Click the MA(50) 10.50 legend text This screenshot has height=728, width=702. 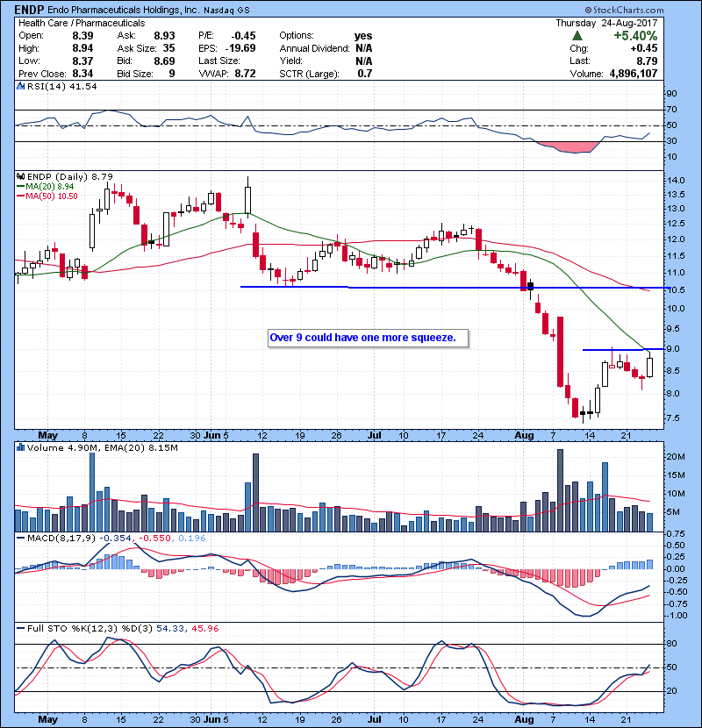(x=52, y=196)
